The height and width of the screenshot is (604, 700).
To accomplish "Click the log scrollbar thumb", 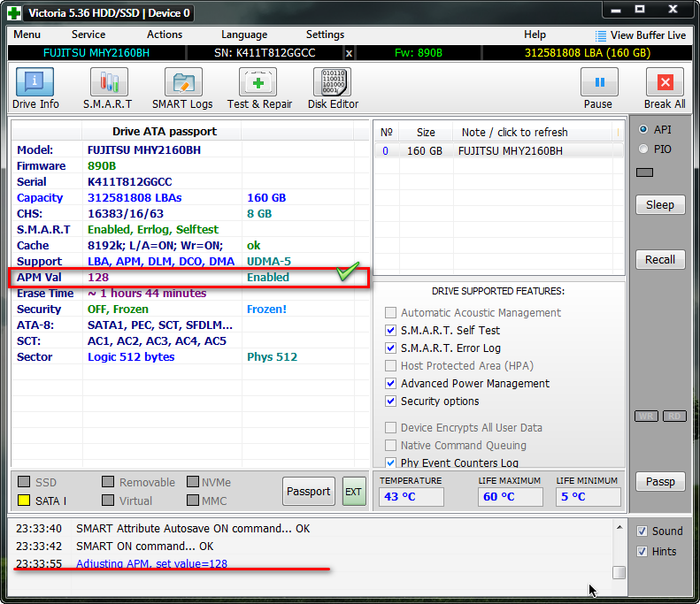I will (x=619, y=572).
